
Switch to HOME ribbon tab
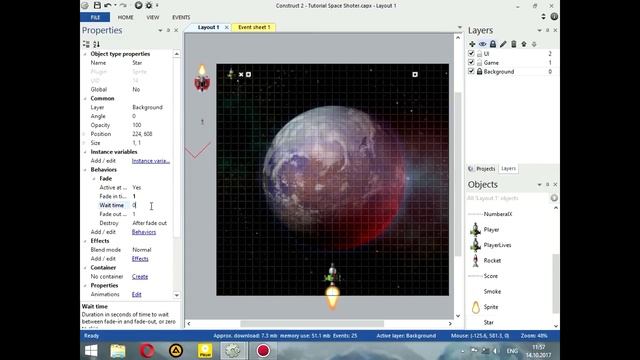125,17
